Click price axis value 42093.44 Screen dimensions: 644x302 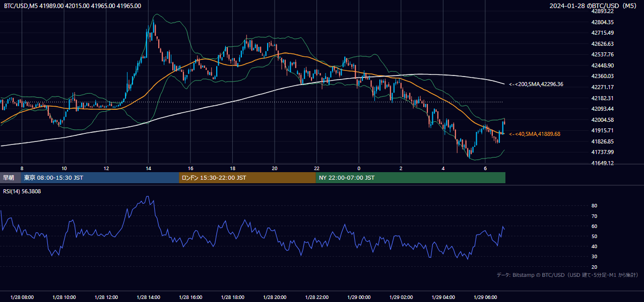coord(603,109)
